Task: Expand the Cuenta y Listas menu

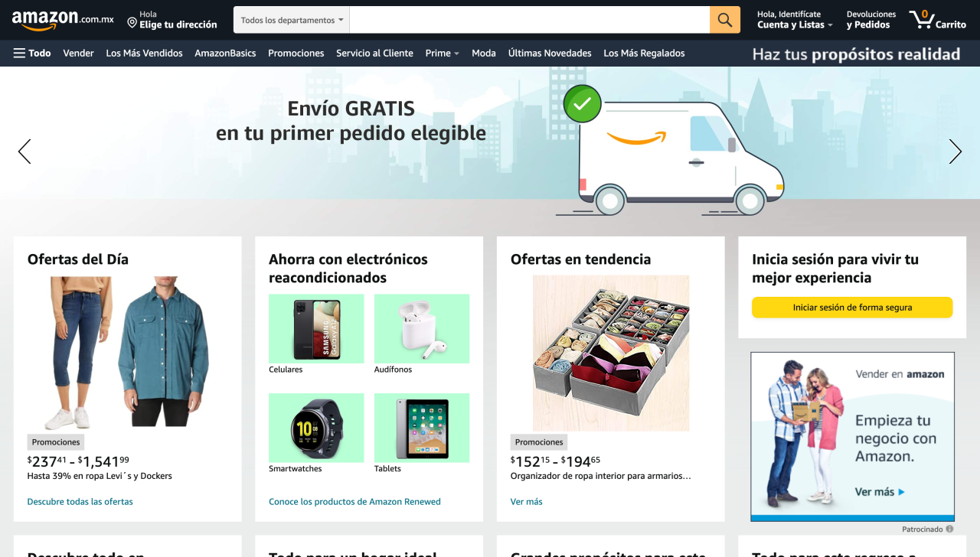Action: [x=795, y=20]
